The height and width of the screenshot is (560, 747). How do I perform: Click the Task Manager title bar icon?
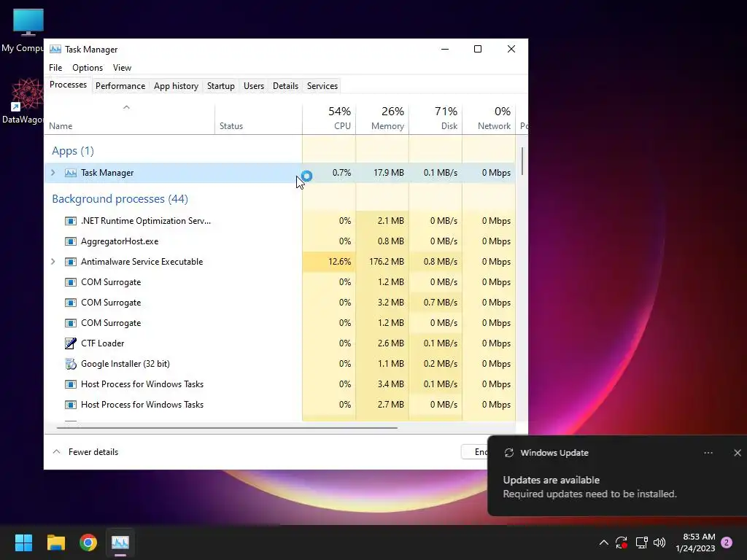click(55, 49)
